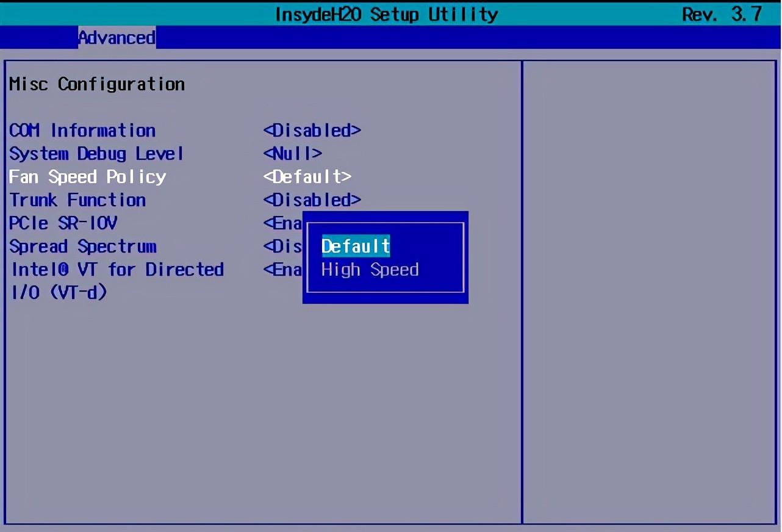Open the Advanced tab
The height and width of the screenshot is (532, 782).
click(x=117, y=38)
